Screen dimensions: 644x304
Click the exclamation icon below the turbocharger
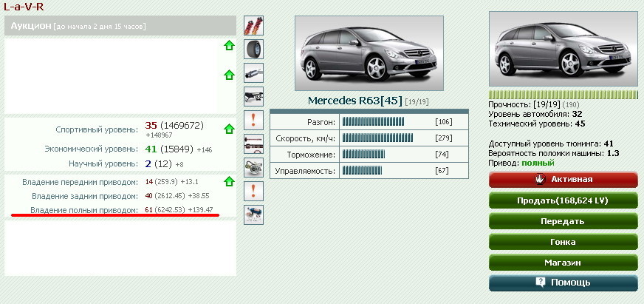tap(254, 191)
